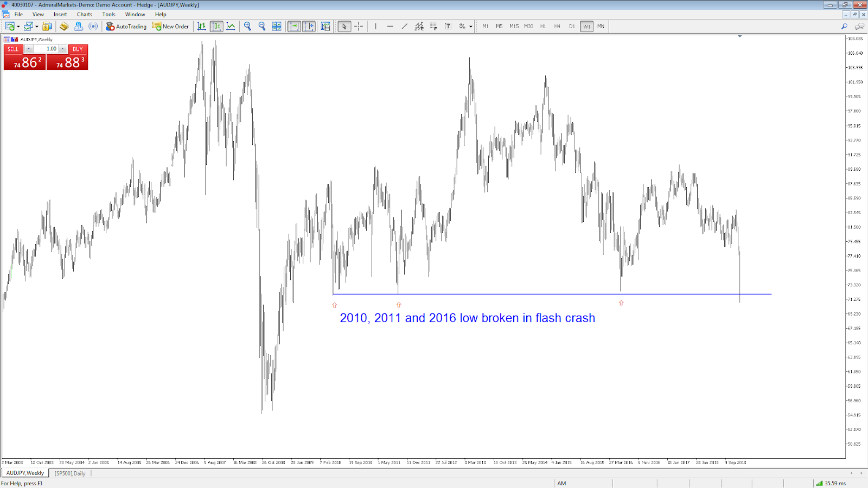Switch to SP500,Daily chart tab
This screenshot has width=868, height=488.
click(70, 473)
